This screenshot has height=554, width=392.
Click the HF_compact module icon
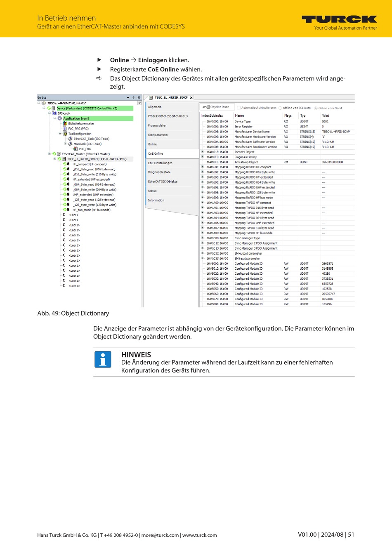pyautogui.click(x=68, y=164)
